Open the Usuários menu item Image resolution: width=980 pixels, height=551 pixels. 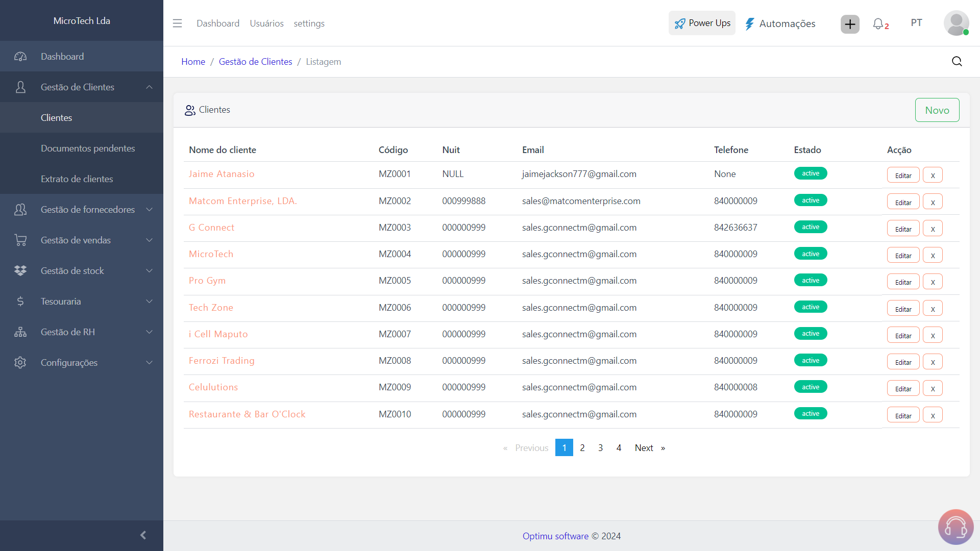266,23
